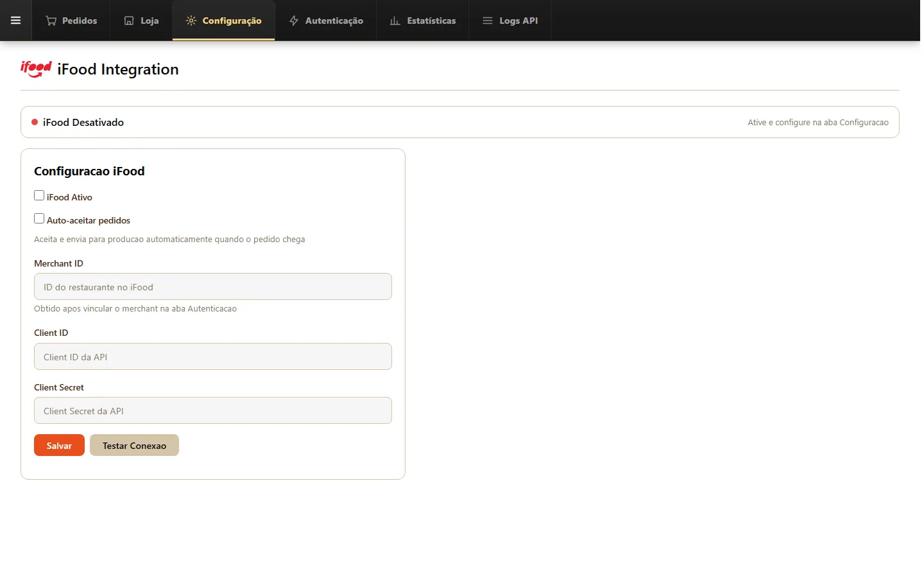Open the Estatísticas tab
The height and width of the screenshot is (578, 924).
pyautogui.click(x=423, y=21)
